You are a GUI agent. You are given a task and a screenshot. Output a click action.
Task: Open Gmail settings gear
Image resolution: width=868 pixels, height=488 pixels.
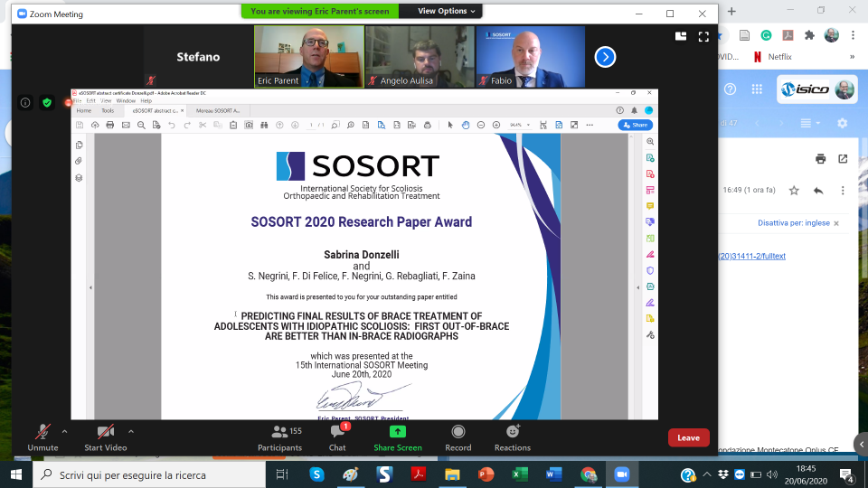[843, 123]
